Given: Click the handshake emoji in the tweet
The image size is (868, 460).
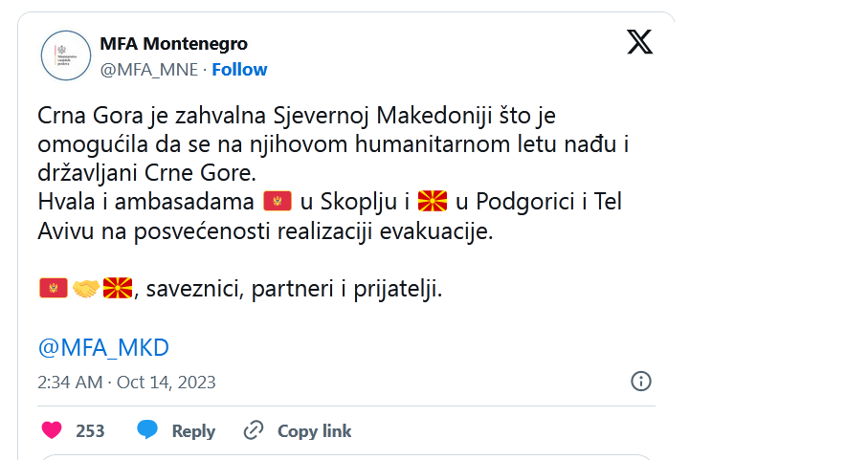Looking at the screenshot, I should [x=86, y=289].
